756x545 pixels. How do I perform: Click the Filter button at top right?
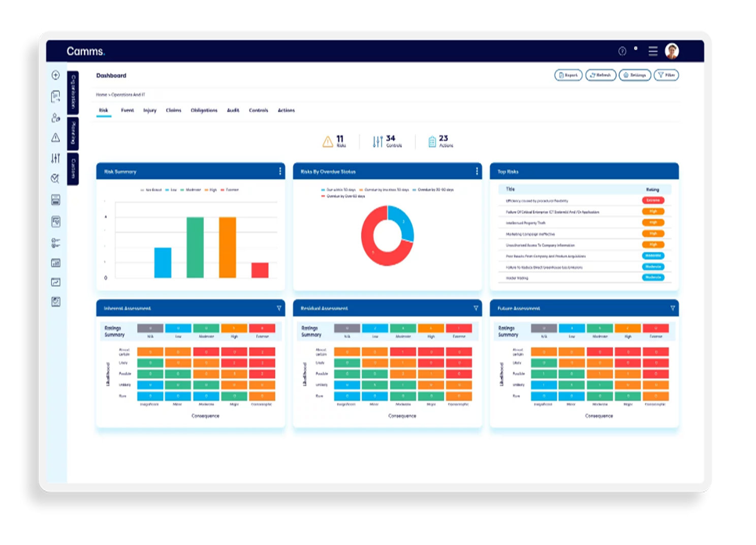pos(666,75)
